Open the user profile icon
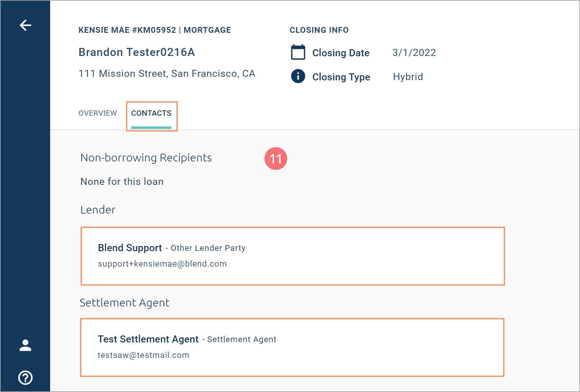The height and width of the screenshot is (392, 580). click(x=25, y=345)
